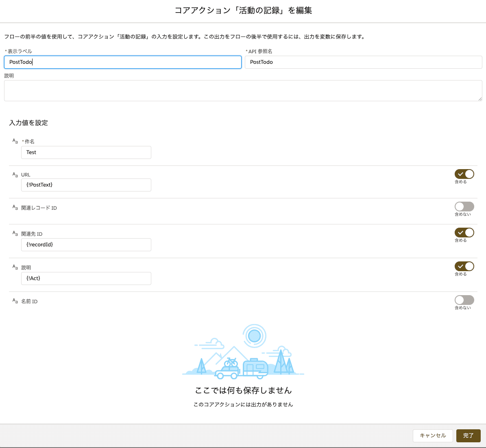Select the Aa icon for 関連レコード ID
Screen dimensions: 486x448
pos(15,207)
